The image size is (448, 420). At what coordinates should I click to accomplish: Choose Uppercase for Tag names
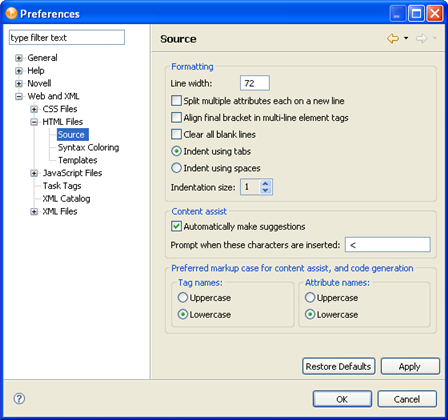click(x=183, y=297)
